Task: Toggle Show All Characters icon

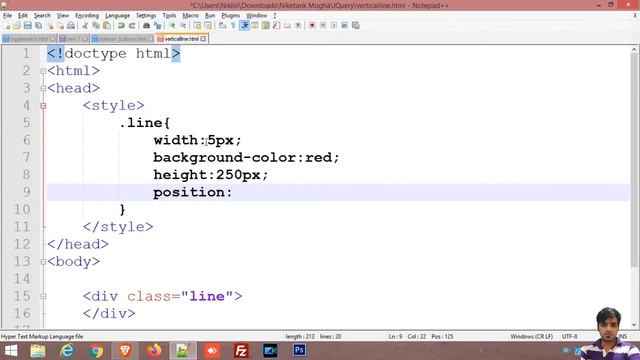Action: pos(233,26)
